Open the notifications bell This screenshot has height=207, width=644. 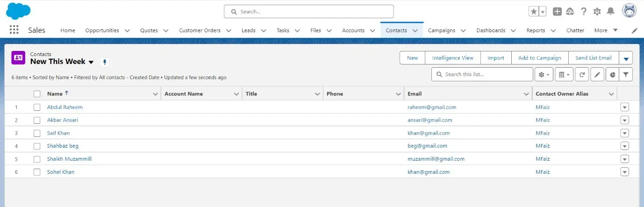tap(610, 12)
